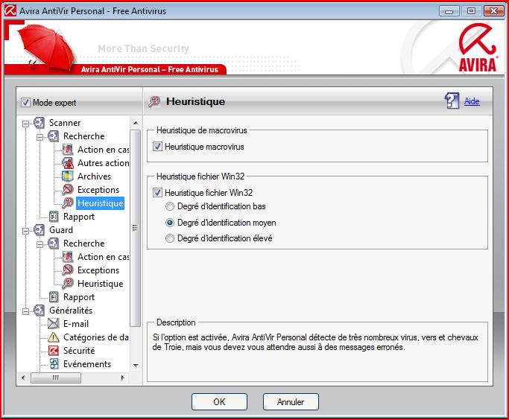Select Evénements in the tree
Viewport: 509px width, 420px height.
pyautogui.click(x=87, y=364)
